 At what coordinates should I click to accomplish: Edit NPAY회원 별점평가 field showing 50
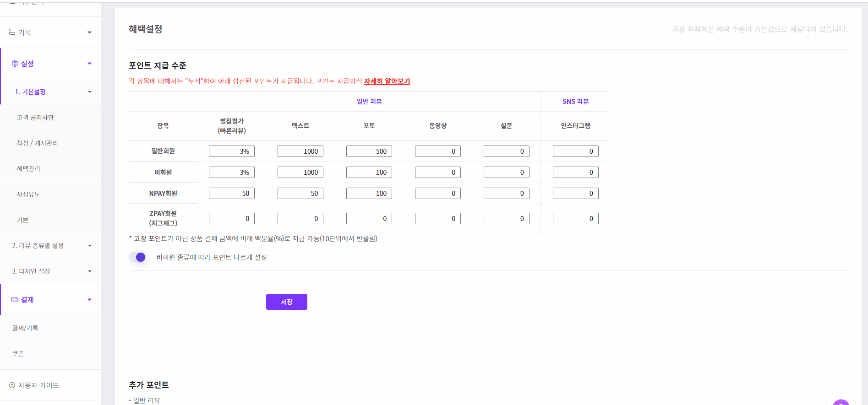(x=232, y=194)
